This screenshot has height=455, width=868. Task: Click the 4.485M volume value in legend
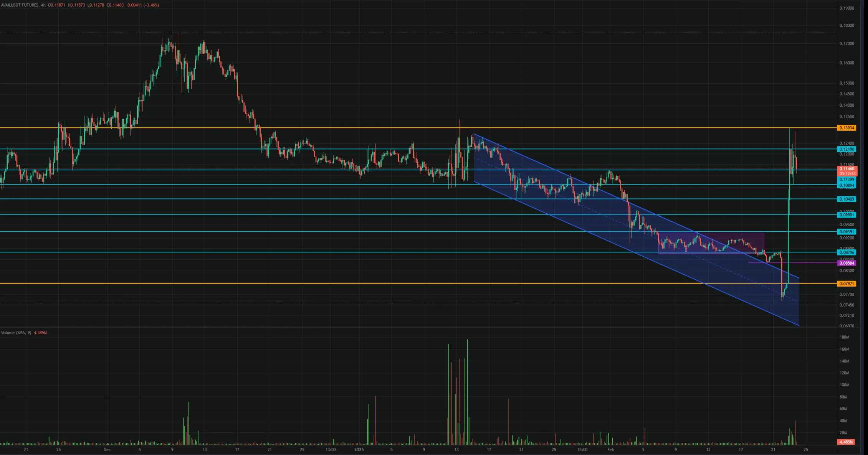(x=40, y=333)
